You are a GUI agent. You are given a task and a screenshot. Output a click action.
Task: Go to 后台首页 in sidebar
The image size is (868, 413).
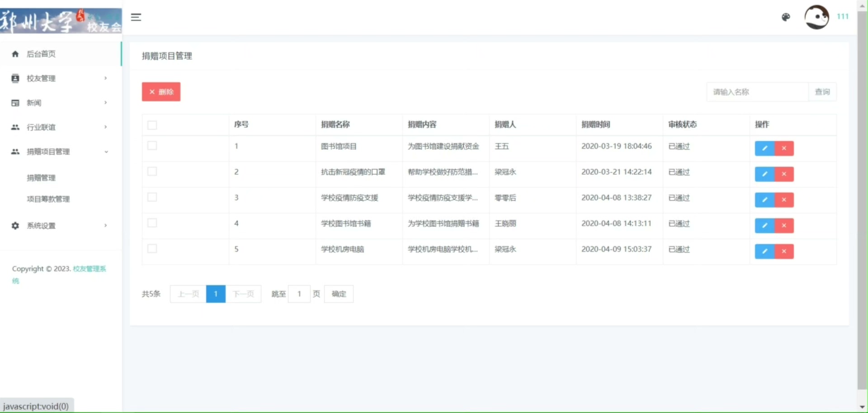[x=61, y=54]
